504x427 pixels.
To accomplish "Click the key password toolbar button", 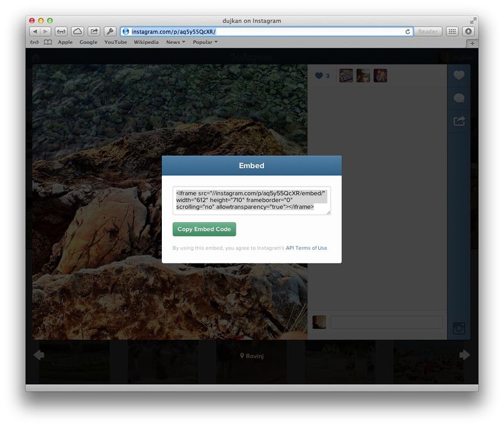I will (x=110, y=32).
